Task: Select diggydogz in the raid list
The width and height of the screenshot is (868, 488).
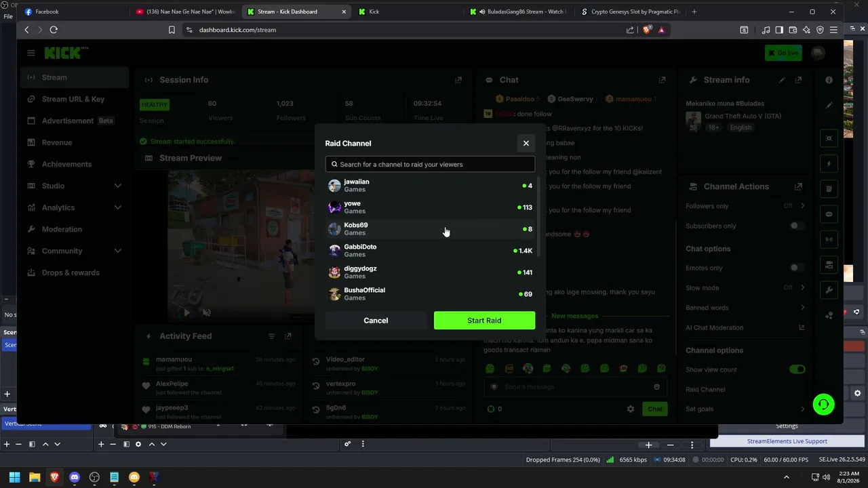Action: coord(430,272)
